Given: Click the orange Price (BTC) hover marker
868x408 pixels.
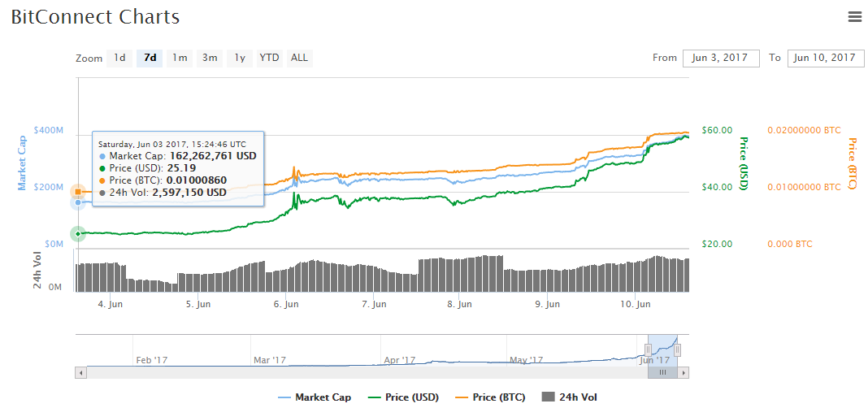Looking at the screenshot, I should pyautogui.click(x=79, y=192).
